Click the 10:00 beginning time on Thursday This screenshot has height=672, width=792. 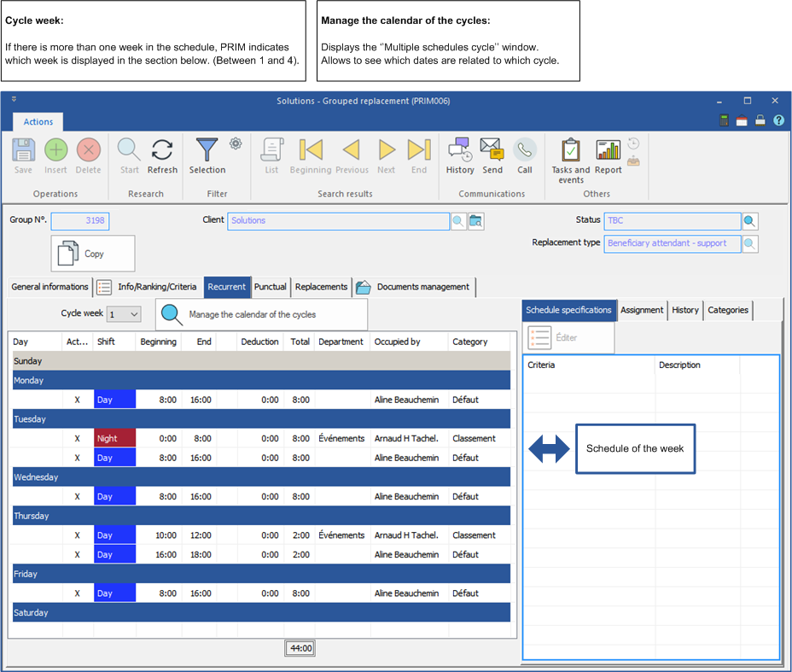tap(166, 535)
